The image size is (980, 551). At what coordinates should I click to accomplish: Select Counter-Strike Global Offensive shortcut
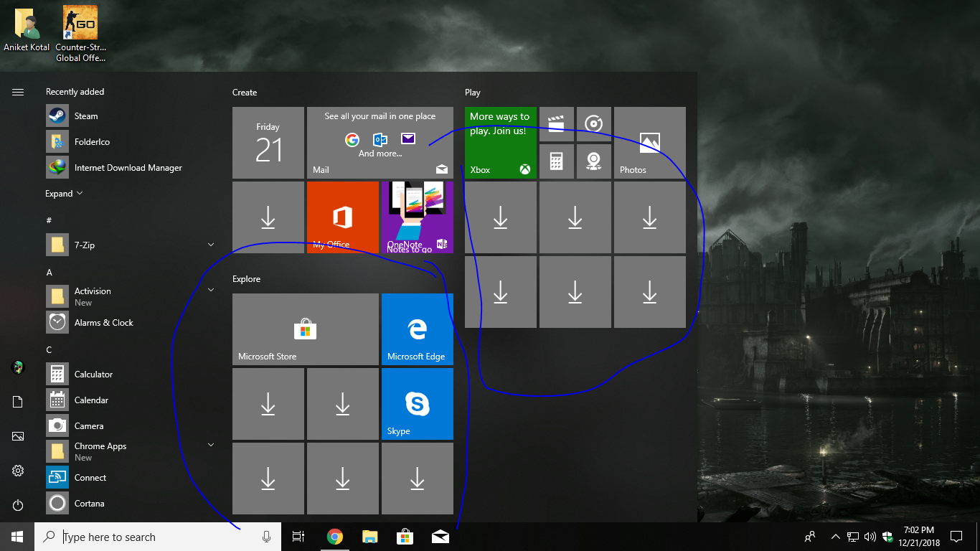coord(80,34)
